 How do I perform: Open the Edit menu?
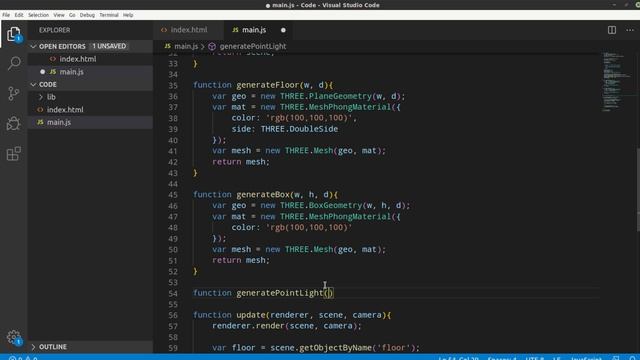click(19, 15)
